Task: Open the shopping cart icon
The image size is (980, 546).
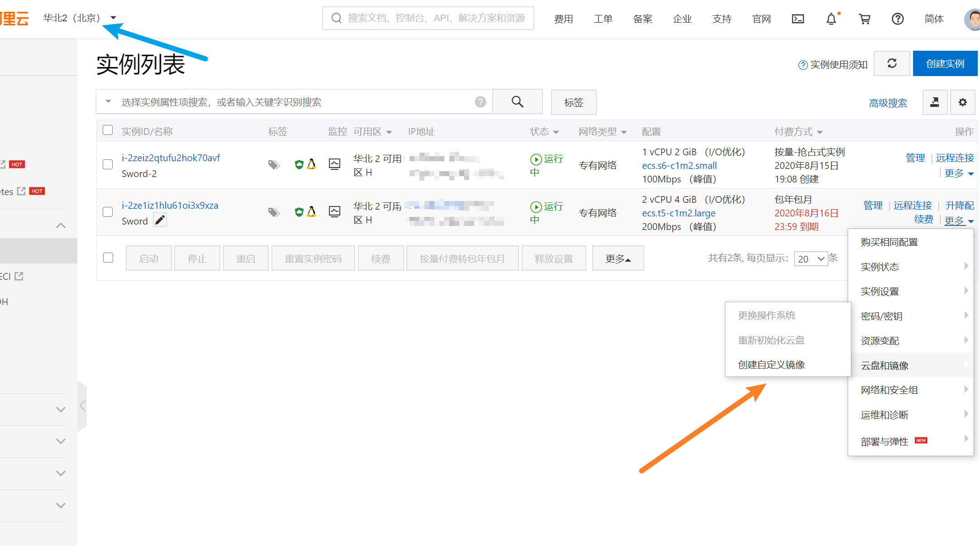Action: 864,19
